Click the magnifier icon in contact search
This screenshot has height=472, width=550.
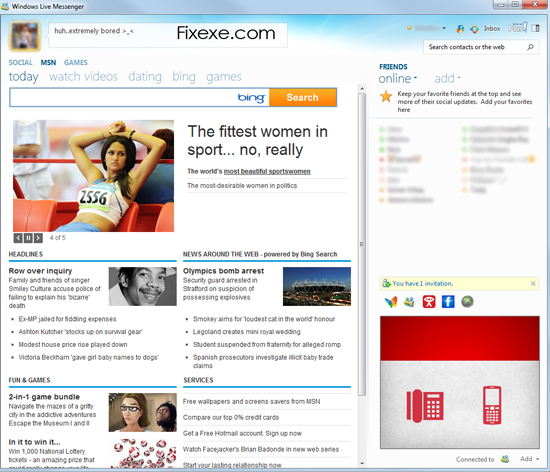click(x=530, y=47)
